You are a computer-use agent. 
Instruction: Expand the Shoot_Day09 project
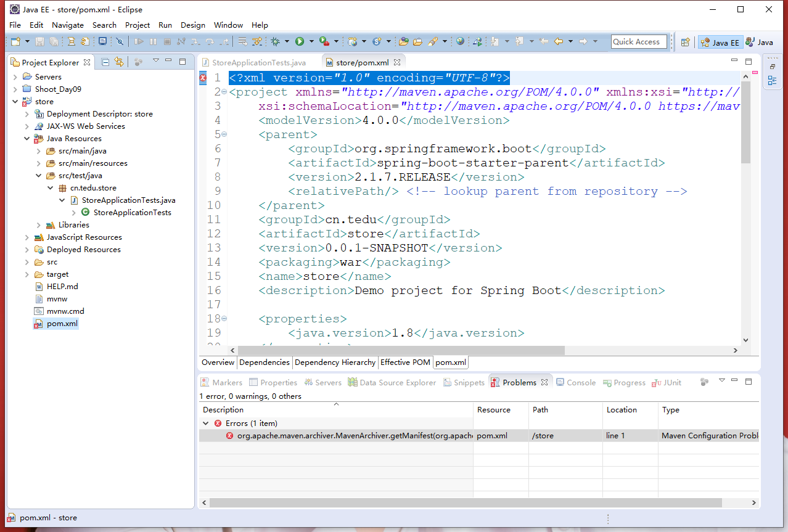[15, 89]
